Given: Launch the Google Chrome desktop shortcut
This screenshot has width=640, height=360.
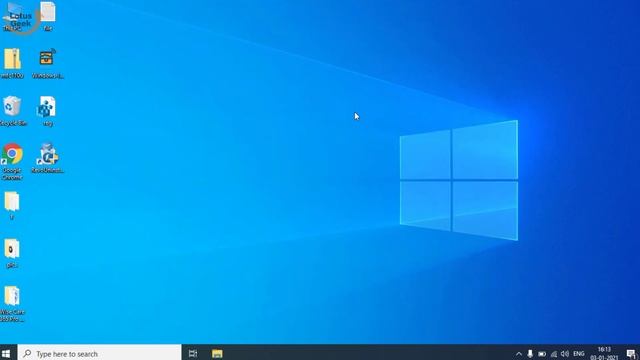Looking at the screenshot, I should coord(12,161).
